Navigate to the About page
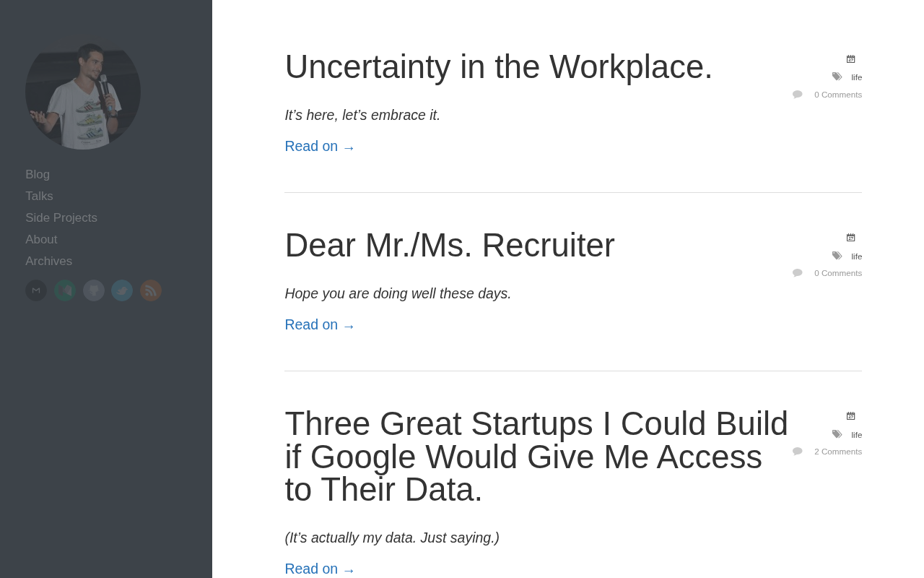 click(41, 240)
